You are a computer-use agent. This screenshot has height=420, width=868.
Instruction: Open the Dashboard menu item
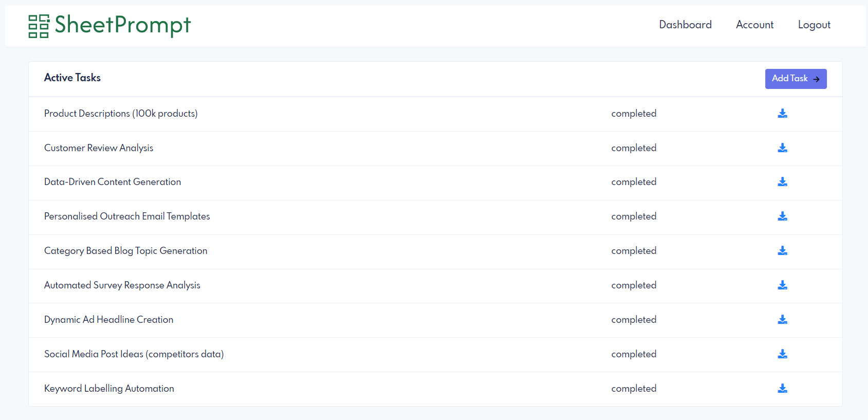point(685,25)
